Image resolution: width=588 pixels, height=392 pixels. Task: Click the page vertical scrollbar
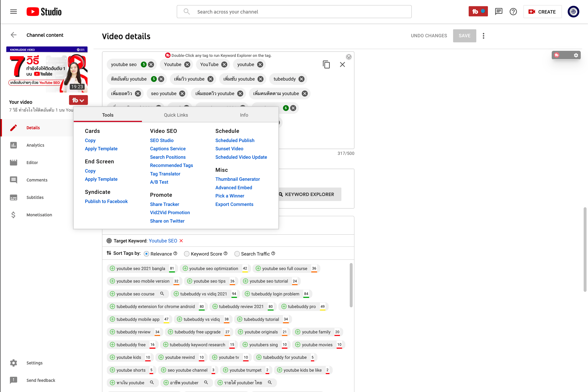(585, 249)
